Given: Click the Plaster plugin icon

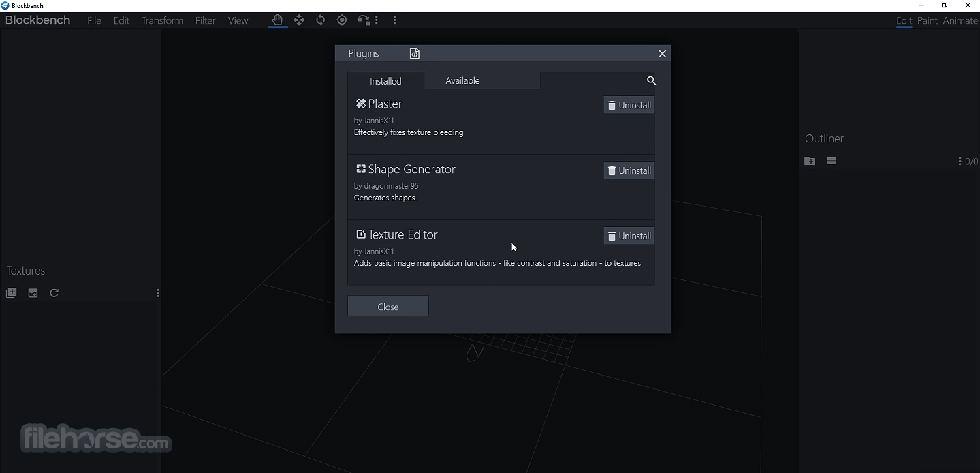Looking at the screenshot, I should (x=361, y=104).
